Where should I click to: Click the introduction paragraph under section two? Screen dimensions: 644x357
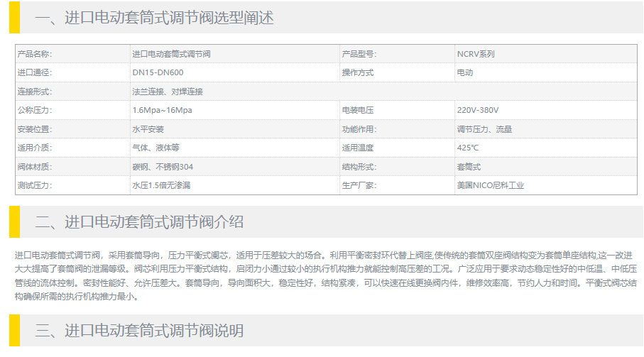(x=322, y=275)
